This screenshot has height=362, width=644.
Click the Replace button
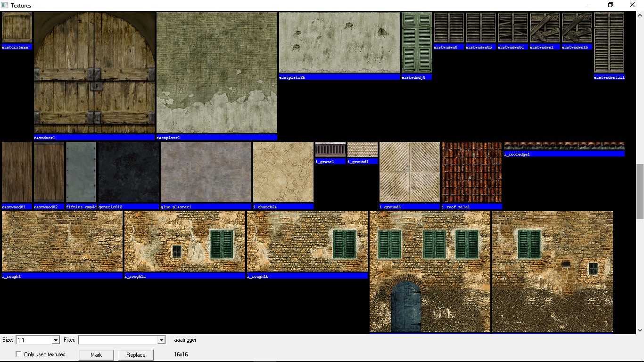click(136, 355)
